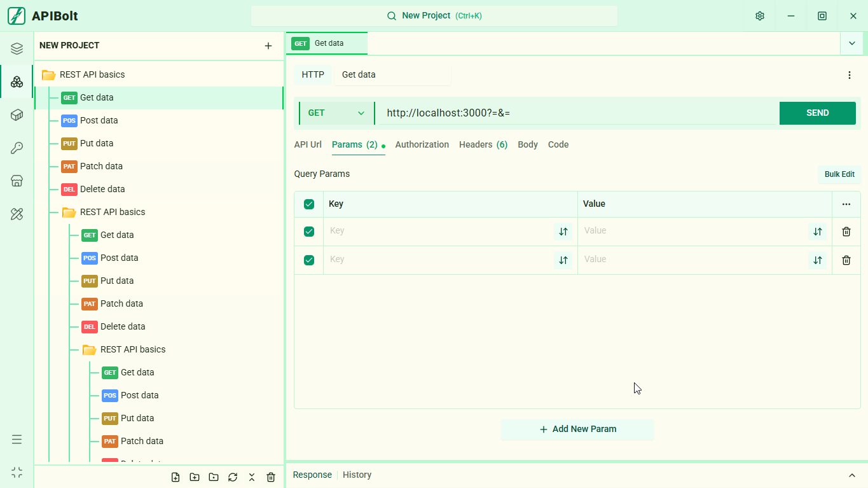Click the SEND button
Viewport: 868px width, 488px height.
[x=818, y=113]
